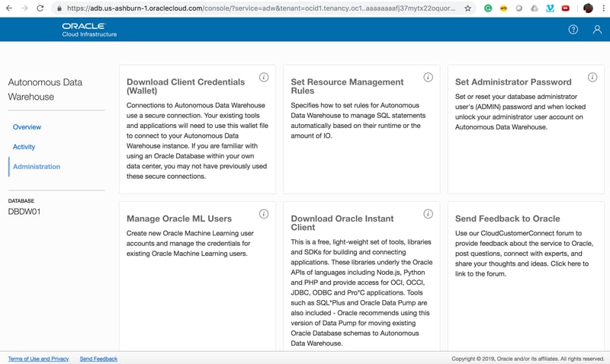Open Terms of Use and Privacy link

38,359
